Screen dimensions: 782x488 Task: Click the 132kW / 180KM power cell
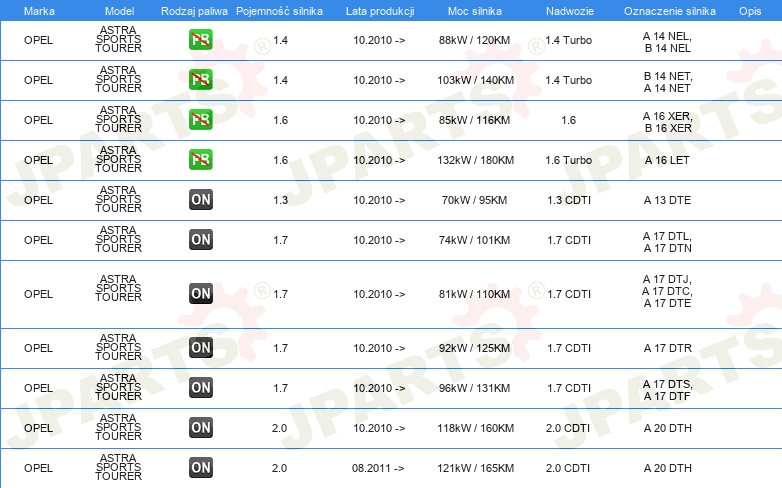coord(475,160)
